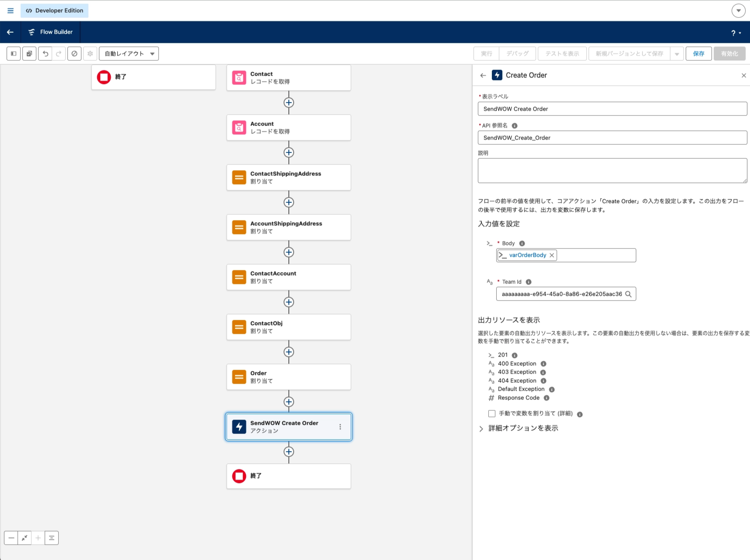Click the 有効化 button
This screenshot has width=750, height=560.
tap(729, 53)
